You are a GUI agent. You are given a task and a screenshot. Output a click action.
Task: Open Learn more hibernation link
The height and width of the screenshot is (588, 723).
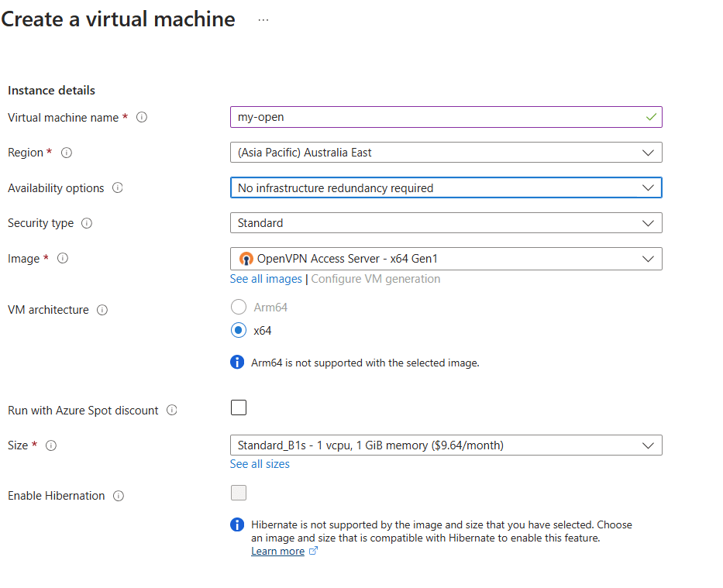[x=277, y=551]
